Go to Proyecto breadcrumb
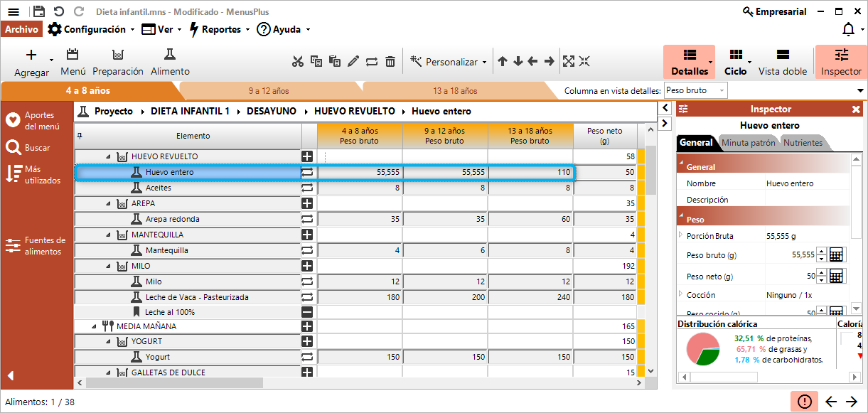This screenshot has height=413, width=868. click(114, 111)
